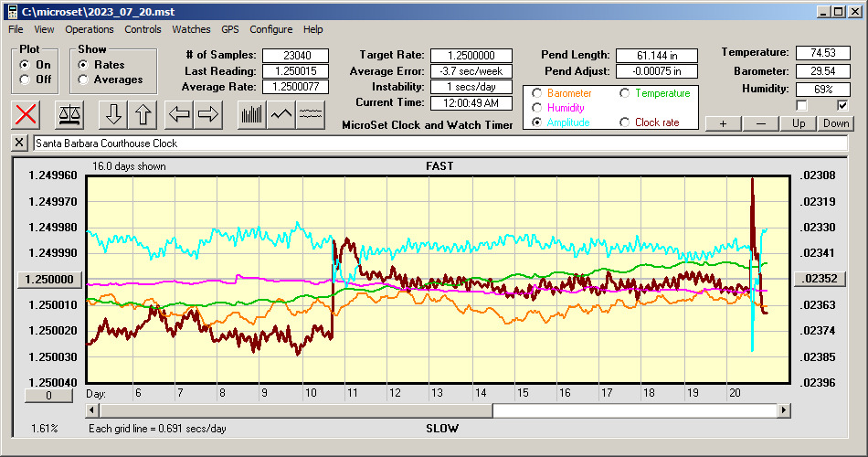Tick the unchecked box under Humidity

pyautogui.click(x=801, y=105)
